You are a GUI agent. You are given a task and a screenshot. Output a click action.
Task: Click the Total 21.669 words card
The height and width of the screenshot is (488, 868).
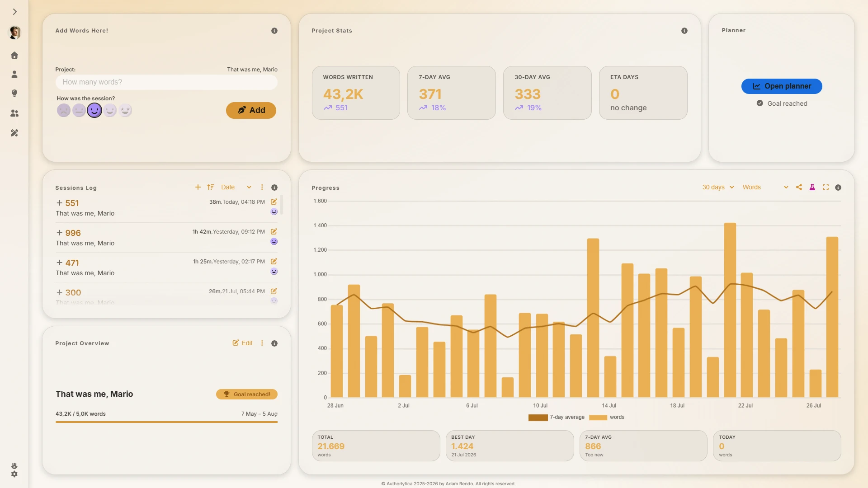click(376, 446)
